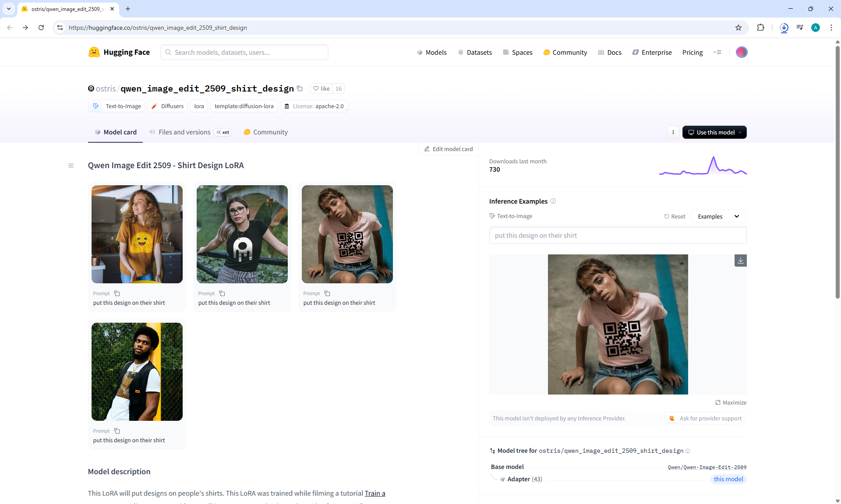This screenshot has width=841, height=504.
Task: Expand the navigation overflow menu next to Pricing
Action: (717, 52)
